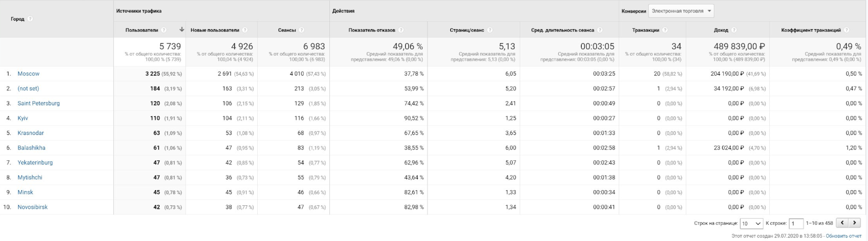Sort table by Сеансы column header

[286, 30]
